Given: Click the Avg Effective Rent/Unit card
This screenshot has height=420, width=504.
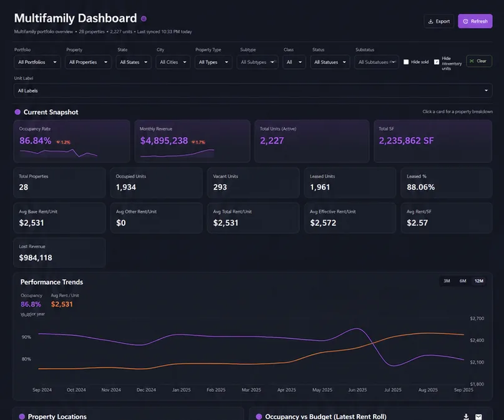Looking at the screenshot, I should (350, 218).
